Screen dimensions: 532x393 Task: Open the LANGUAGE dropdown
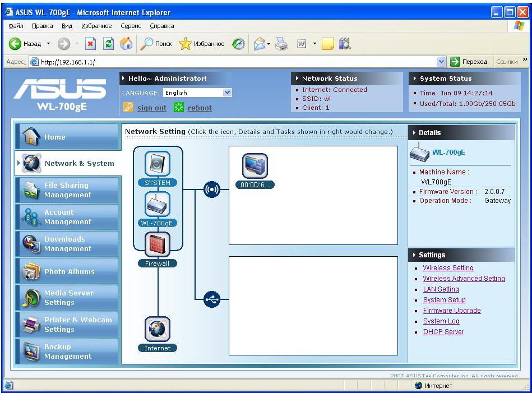tap(197, 93)
